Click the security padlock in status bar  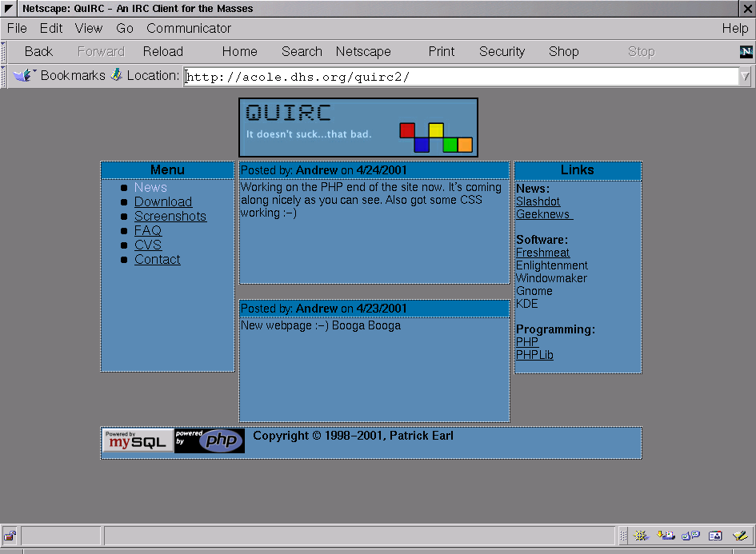pyautogui.click(x=10, y=536)
